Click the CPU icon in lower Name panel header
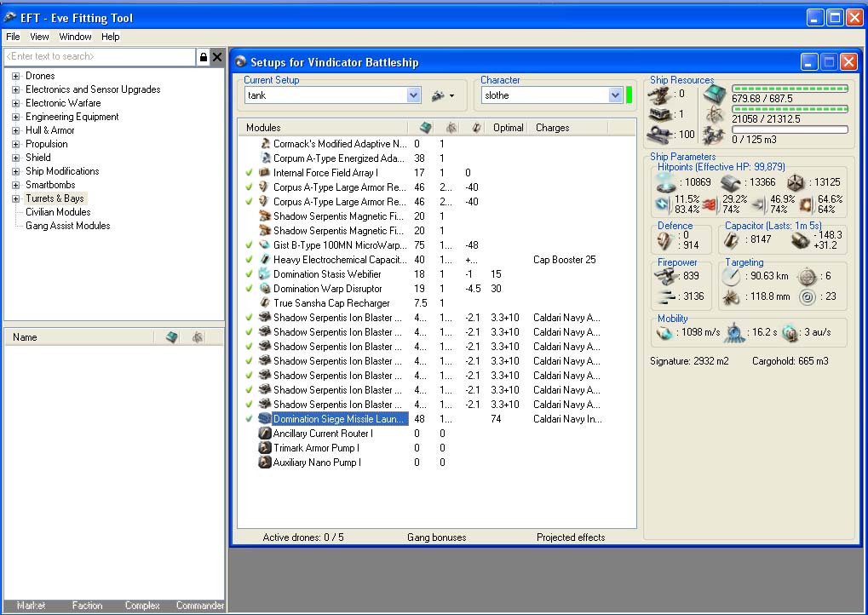This screenshot has height=615, width=868. coord(171,337)
